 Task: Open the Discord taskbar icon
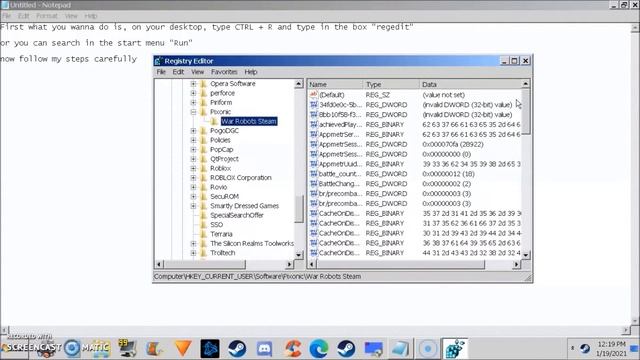pos(264,349)
